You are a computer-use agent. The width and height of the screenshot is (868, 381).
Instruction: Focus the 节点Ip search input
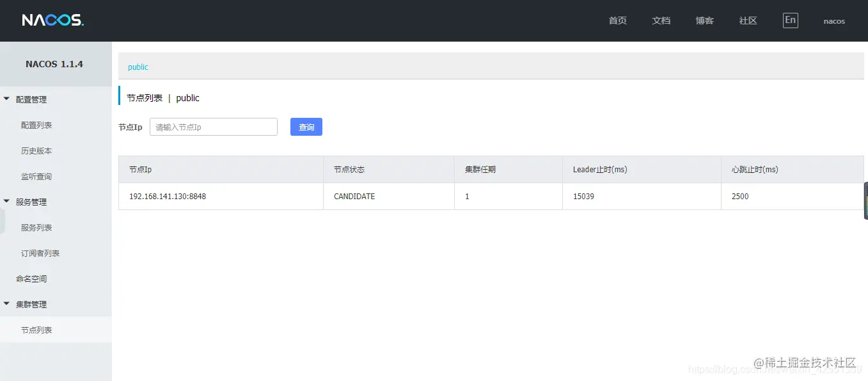coord(214,127)
